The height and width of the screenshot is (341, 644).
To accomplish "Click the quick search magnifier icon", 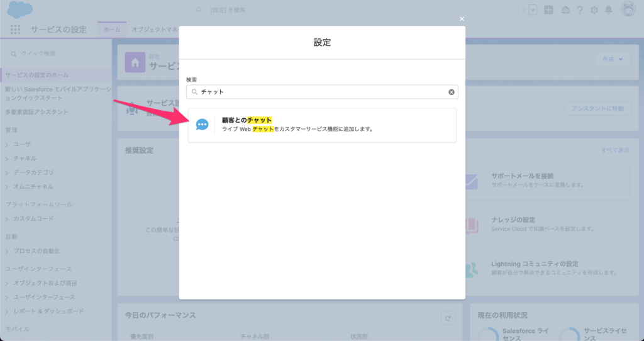I will point(14,54).
